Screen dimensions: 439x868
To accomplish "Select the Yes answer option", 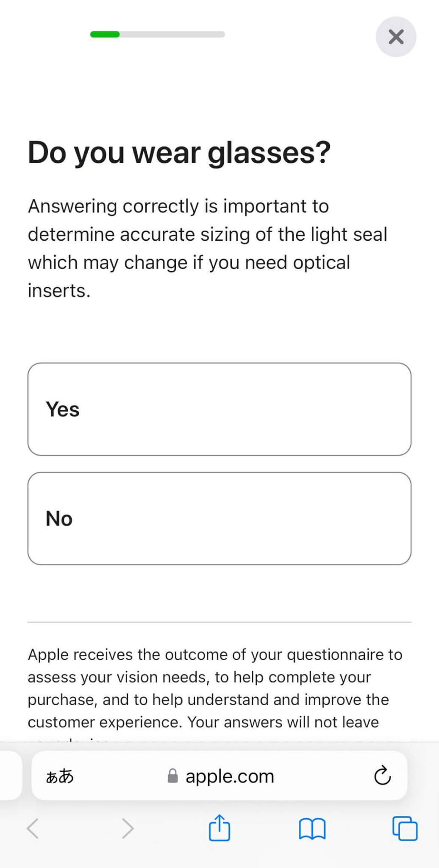I will [219, 409].
